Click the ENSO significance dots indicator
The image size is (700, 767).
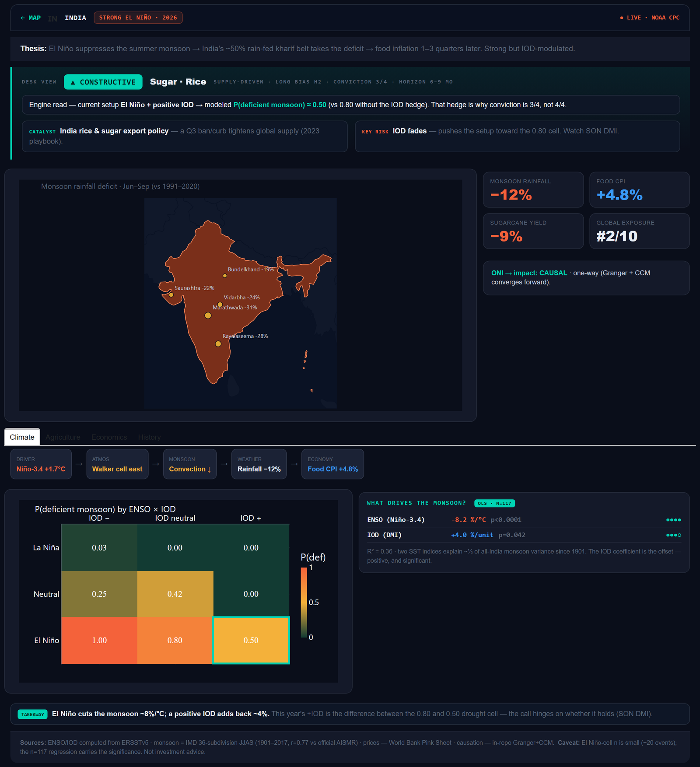click(x=673, y=520)
